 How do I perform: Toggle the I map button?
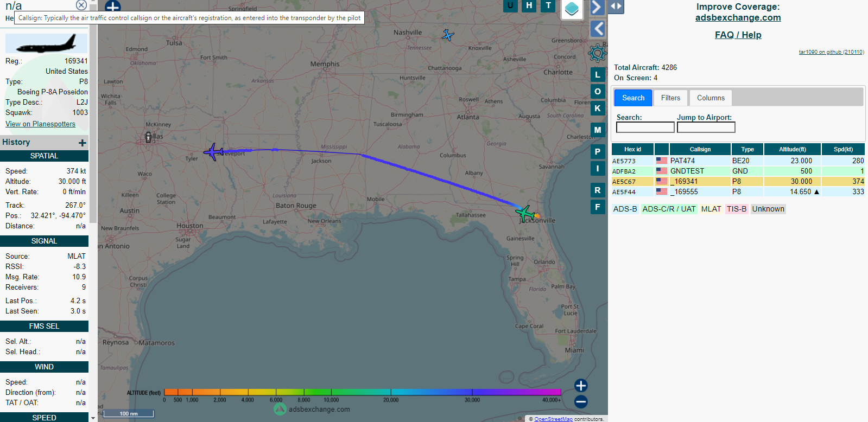(598, 169)
